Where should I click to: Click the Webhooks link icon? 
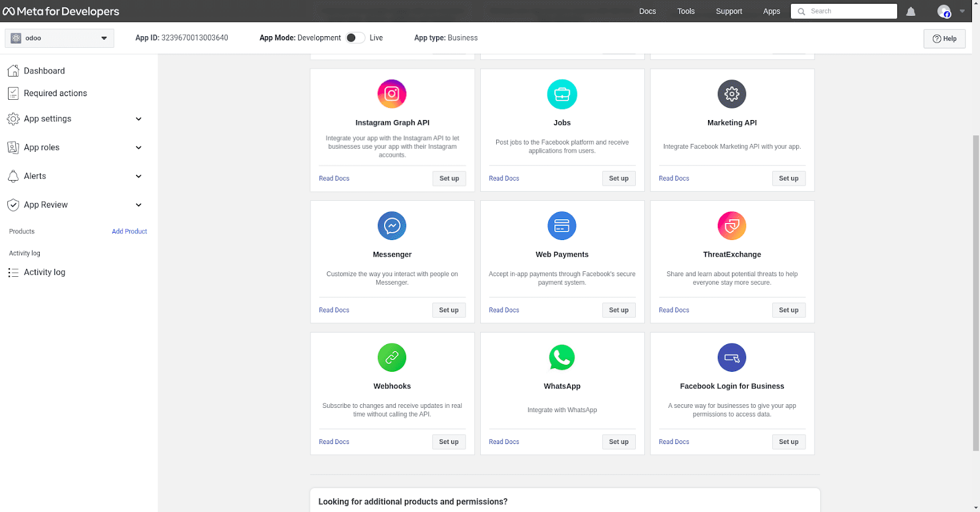[392, 358]
